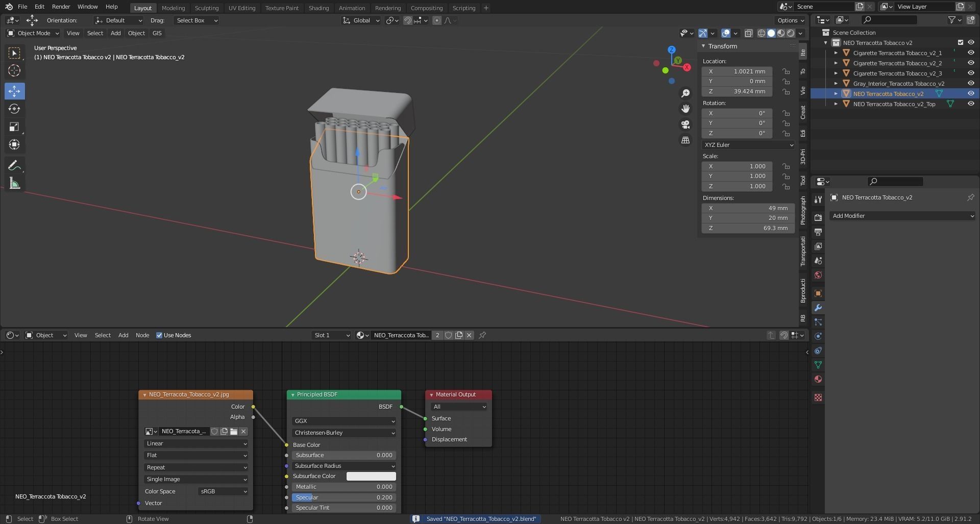
Task: Select the Measure tool
Action: pos(14,184)
